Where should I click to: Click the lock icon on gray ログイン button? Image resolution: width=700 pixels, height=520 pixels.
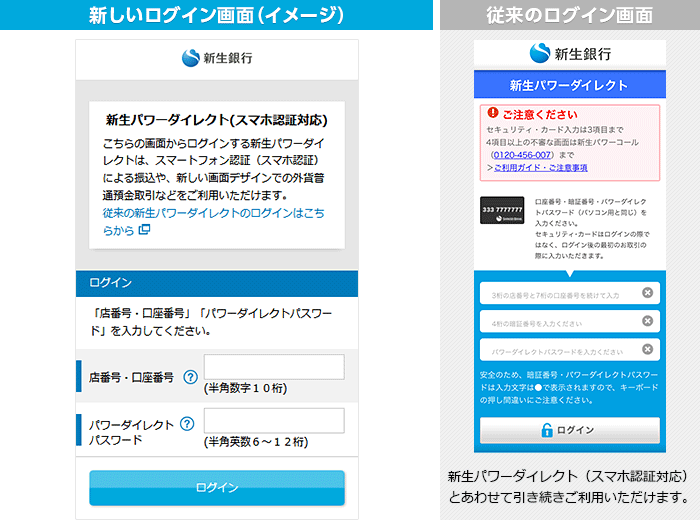tap(547, 430)
